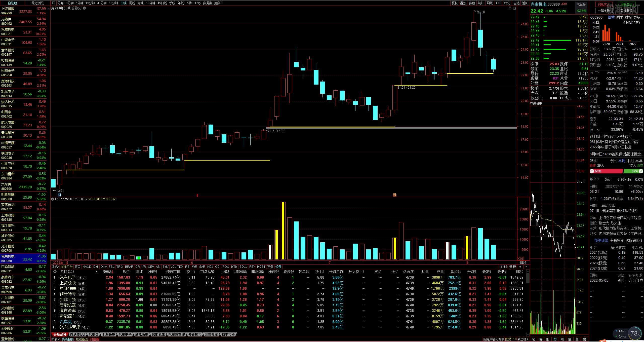The height and width of the screenshot is (342, 644).
Task: Click the 财 marker below the chart
Action: click(x=59, y=195)
